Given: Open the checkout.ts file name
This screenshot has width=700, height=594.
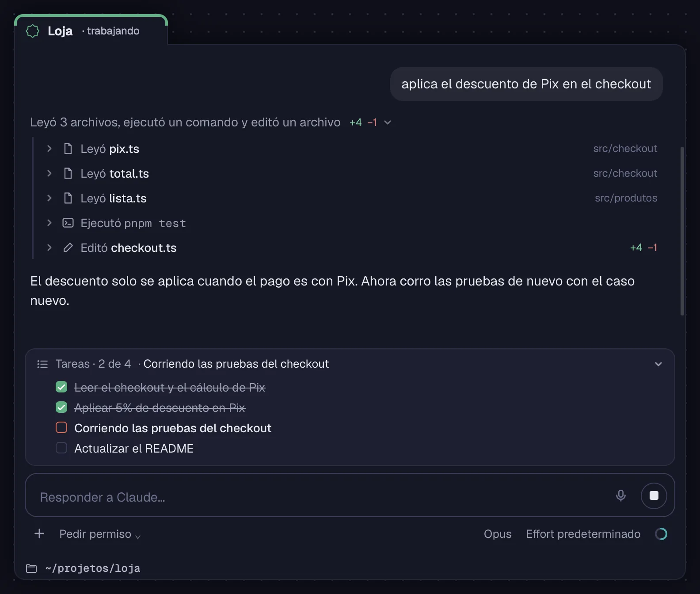Looking at the screenshot, I should pos(144,248).
